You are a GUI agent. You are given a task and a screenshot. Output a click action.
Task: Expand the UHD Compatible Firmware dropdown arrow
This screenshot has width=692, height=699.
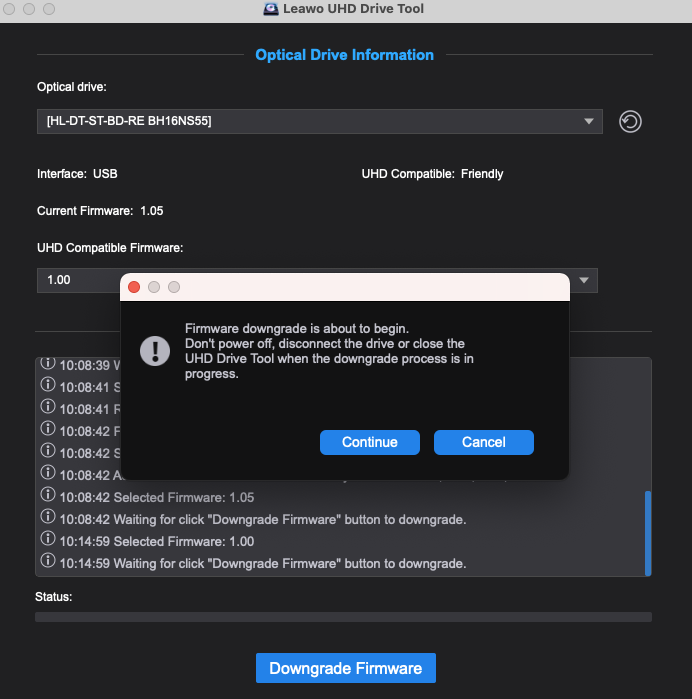584,279
